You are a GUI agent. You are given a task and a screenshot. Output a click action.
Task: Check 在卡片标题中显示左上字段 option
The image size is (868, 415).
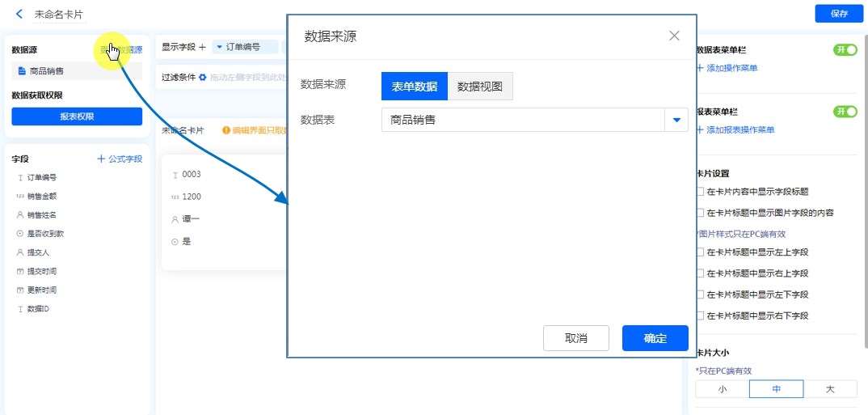pos(700,252)
